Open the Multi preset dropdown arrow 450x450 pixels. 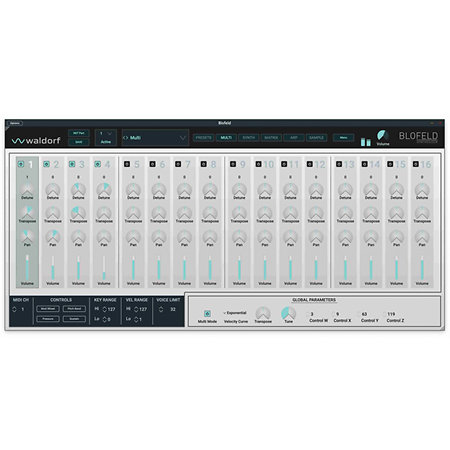[182, 138]
